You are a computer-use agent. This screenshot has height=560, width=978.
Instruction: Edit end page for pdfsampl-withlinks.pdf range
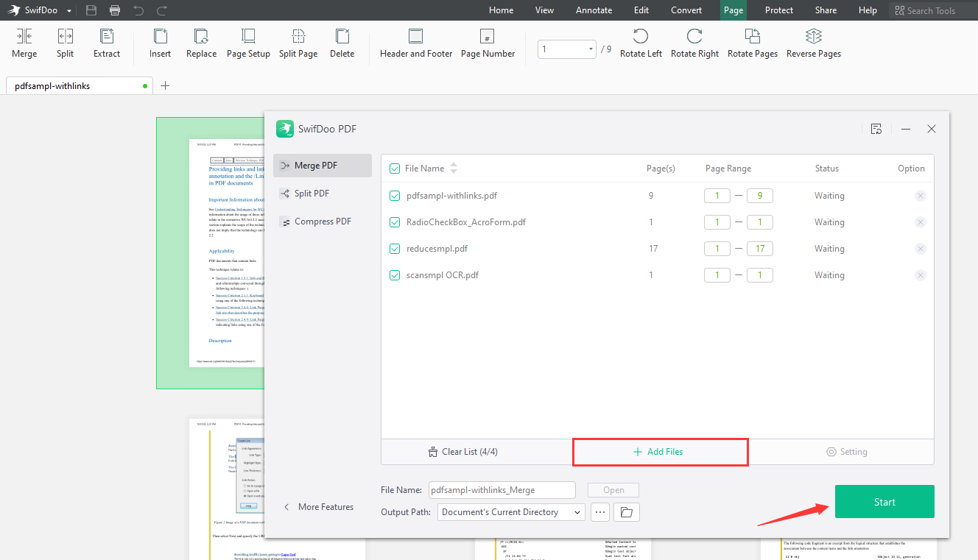[759, 196]
